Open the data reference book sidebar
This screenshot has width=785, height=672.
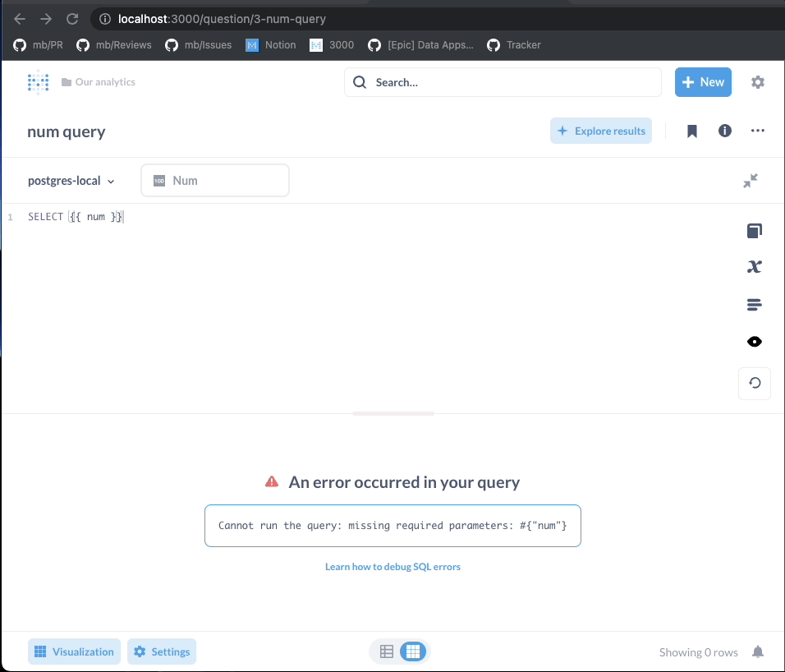point(754,231)
